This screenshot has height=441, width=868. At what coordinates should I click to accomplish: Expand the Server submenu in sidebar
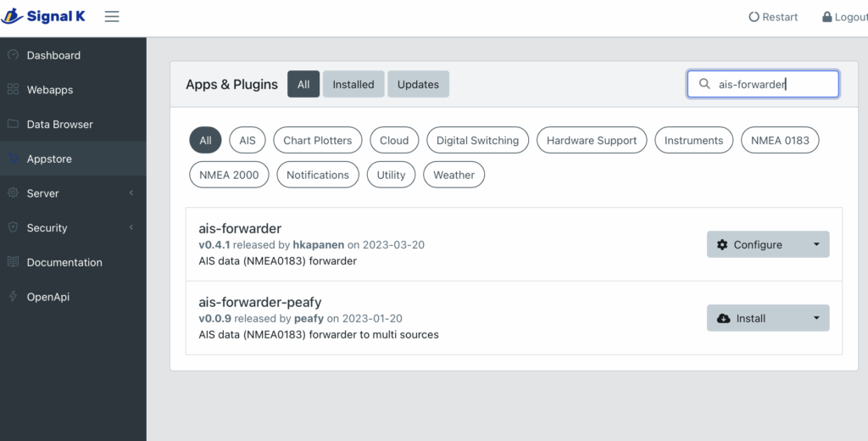[x=73, y=193]
